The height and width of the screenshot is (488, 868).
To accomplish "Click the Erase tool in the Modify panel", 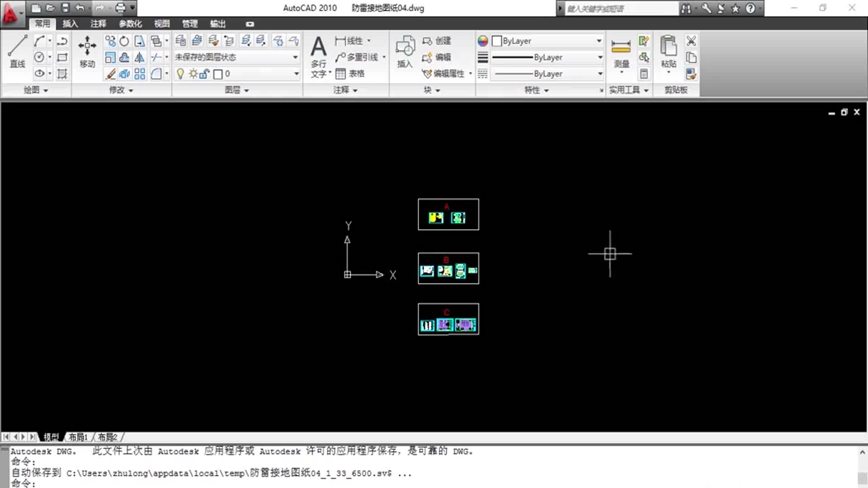I will pyautogui.click(x=111, y=74).
